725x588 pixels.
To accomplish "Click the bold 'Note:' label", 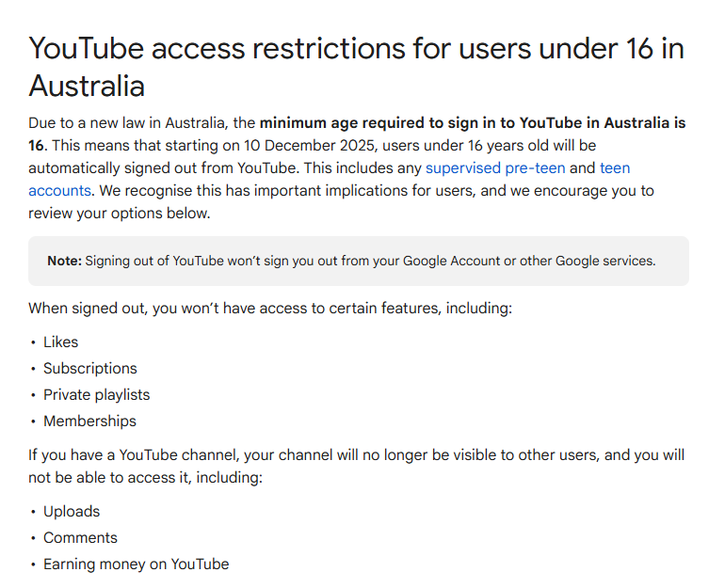I will click(65, 261).
